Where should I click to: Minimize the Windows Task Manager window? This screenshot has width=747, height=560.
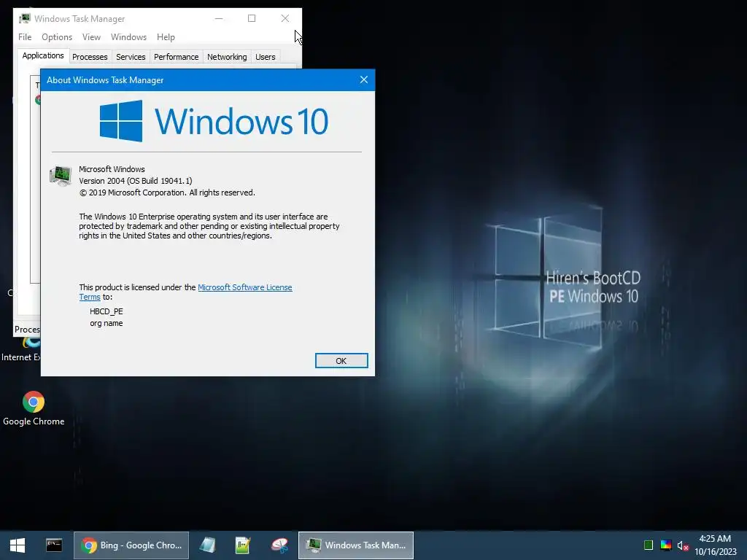219,18
